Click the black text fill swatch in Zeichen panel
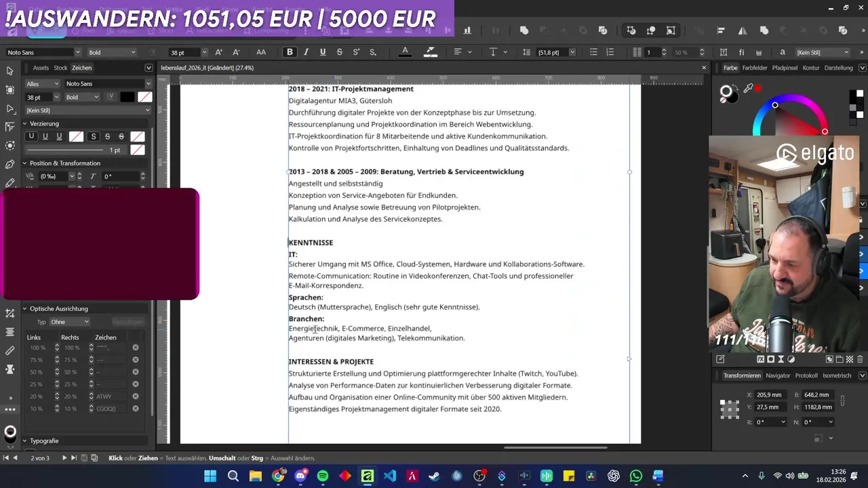This screenshot has width=868, height=488. [x=127, y=97]
